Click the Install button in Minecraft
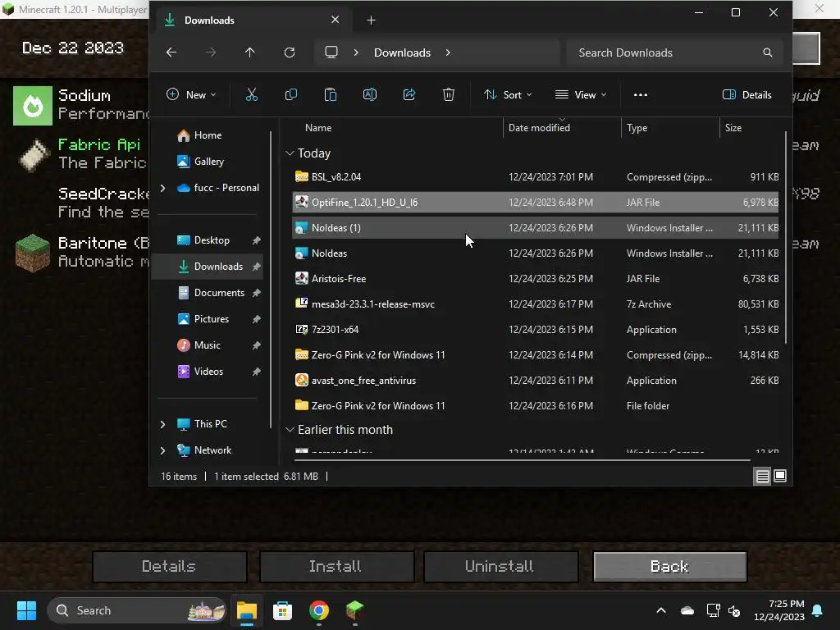Viewport: 840px width, 630px height. [336, 566]
